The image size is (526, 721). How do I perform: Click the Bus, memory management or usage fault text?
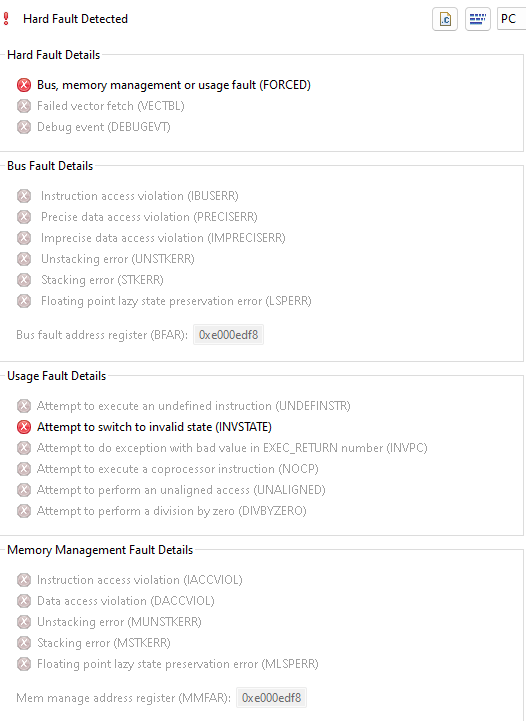[174, 85]
